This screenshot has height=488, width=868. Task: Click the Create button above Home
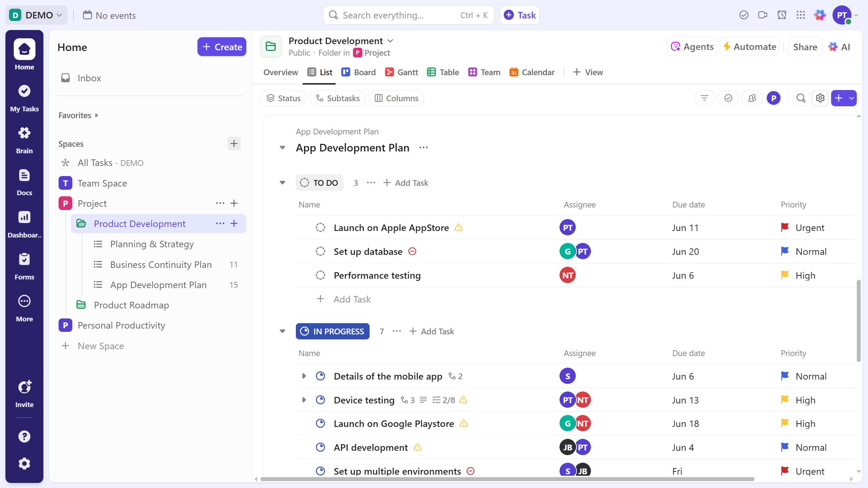tap(222, 47)
